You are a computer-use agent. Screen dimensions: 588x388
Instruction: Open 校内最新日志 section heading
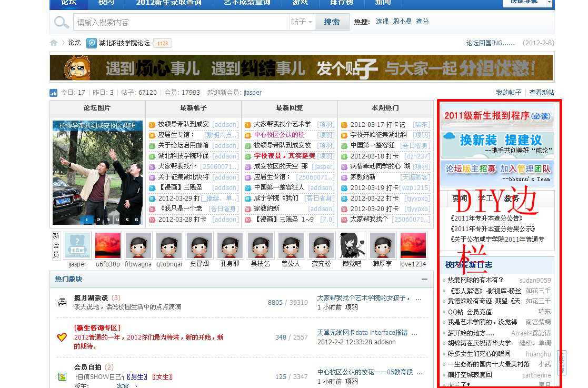point(469,265)
